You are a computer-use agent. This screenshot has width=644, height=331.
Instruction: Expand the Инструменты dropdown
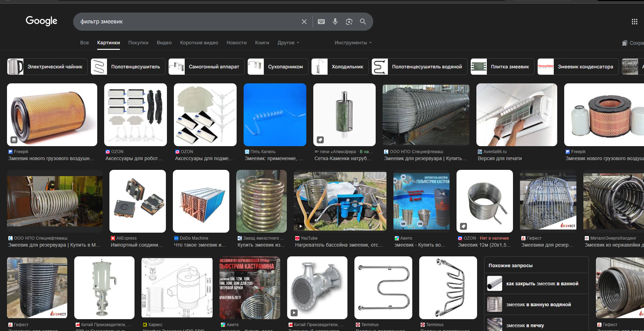tap(353, 43)
